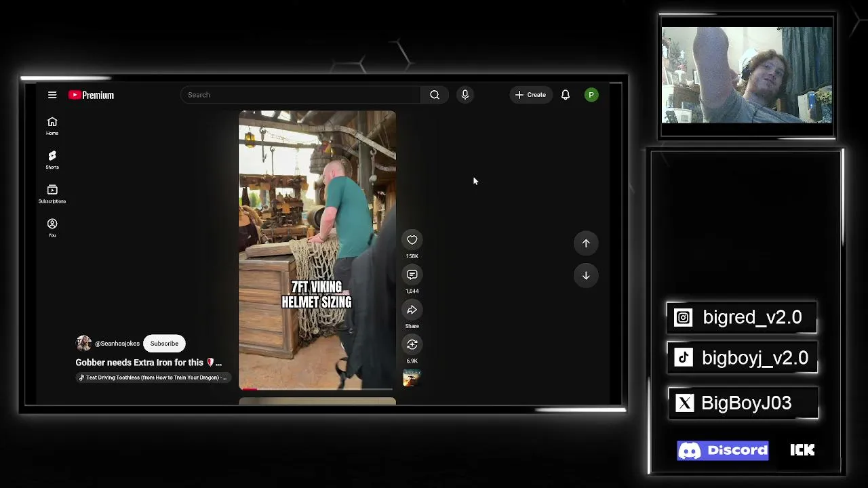Click the TikTok bigboyj_v2.0 overlay icon
868x488 pixels.
click(684, 358)
